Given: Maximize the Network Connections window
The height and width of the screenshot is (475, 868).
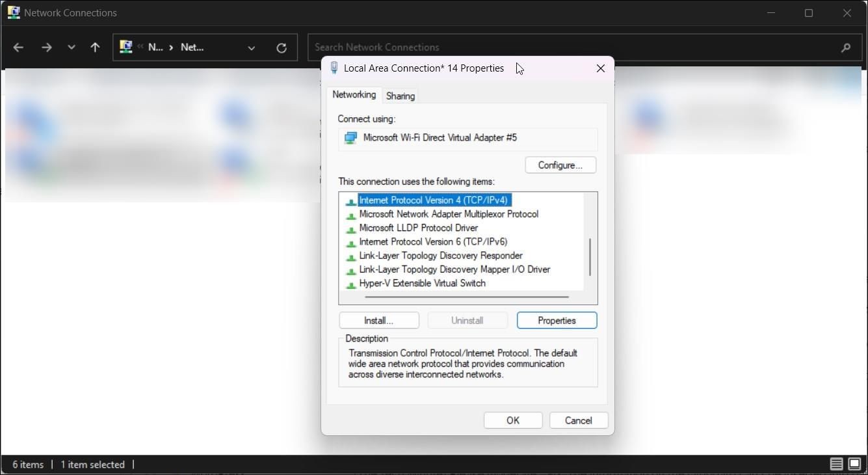Looking at the screenshot, I should [809, 13].
